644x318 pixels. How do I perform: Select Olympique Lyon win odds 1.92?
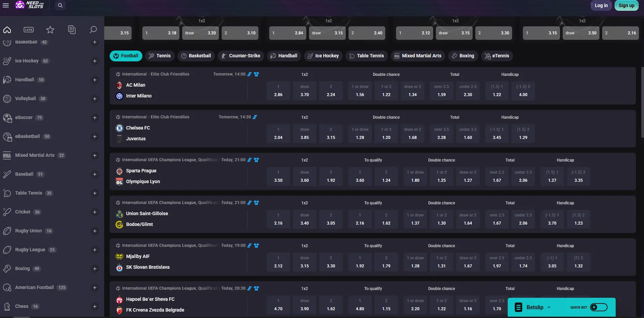[x=331, y=176]
